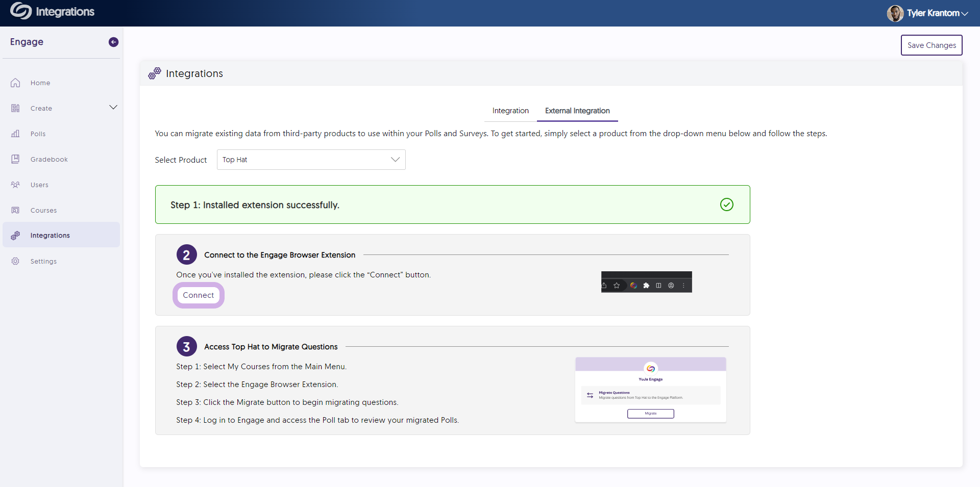980x487 pixels.
Task: Click 'Access Top Hat to Migrate Questions' heading
Action: tap(271, 347)
